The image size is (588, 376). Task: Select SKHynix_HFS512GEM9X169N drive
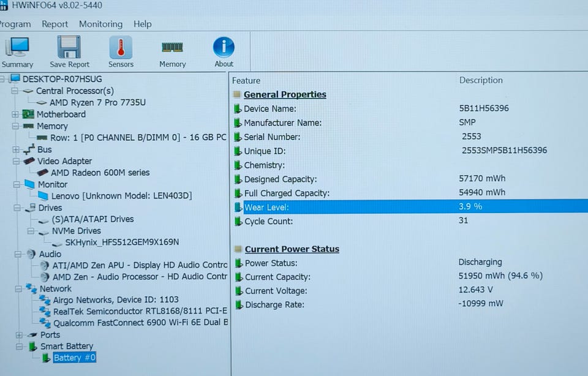pos(122,242)
